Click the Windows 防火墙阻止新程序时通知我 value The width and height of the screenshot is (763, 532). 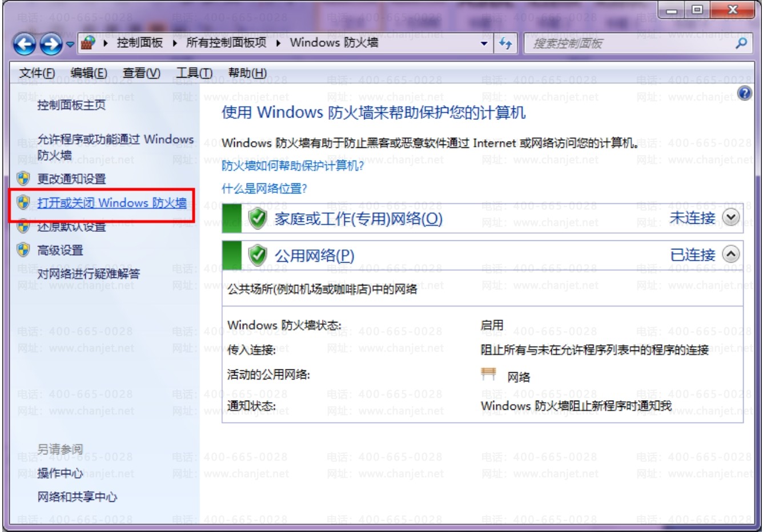point(576,406)
